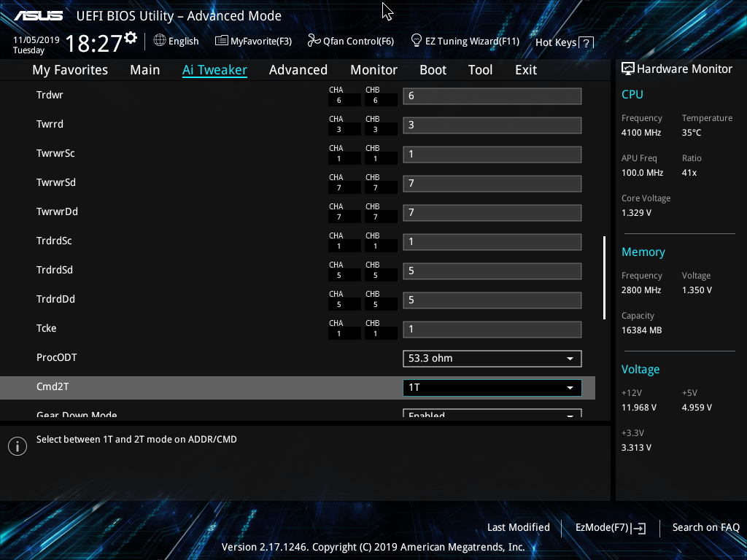Select the TwrwrSc input field
Viewport: 747px width, 560px height.
click(492, 155)
